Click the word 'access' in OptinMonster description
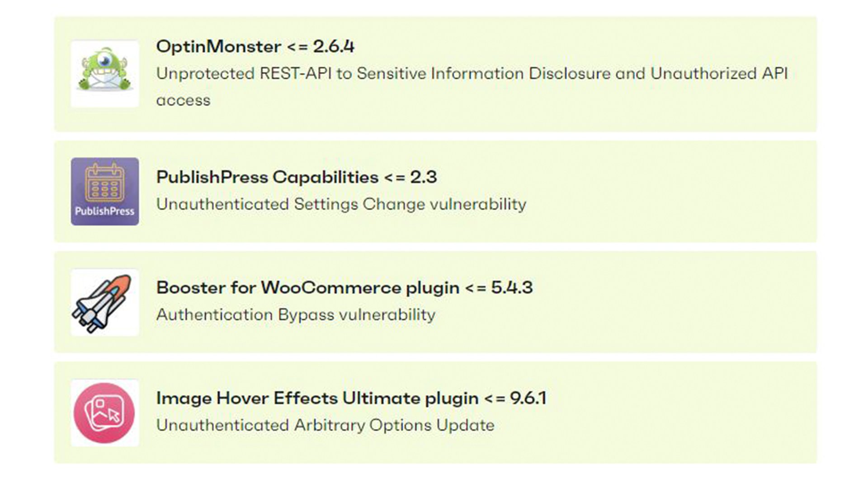The width and height of the screenshot is (868, 488). (x=183, y=101)
